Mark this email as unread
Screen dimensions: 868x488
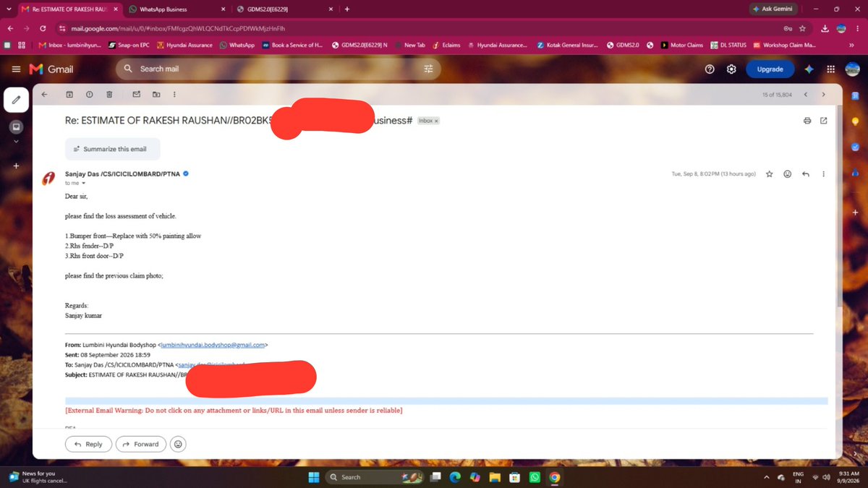coord(136,94)
